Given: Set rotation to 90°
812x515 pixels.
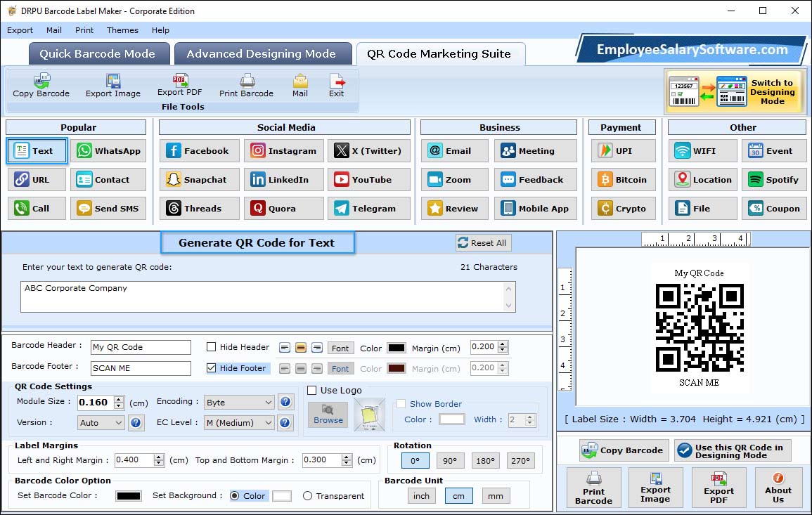Looking at the screenshot, I should (x=450, y=461).
